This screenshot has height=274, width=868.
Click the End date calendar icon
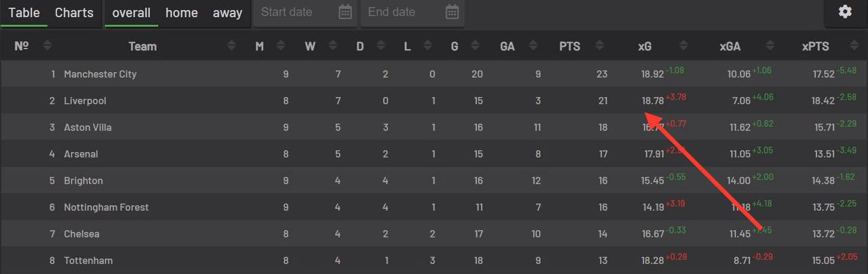(452, 12)
